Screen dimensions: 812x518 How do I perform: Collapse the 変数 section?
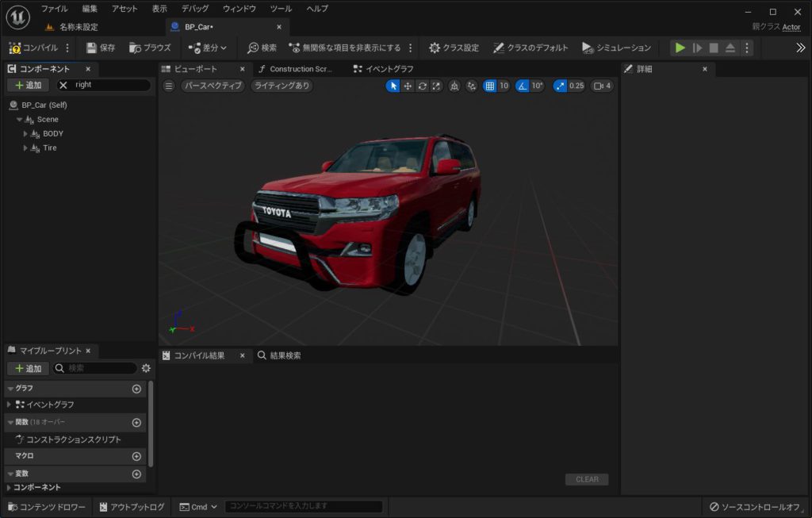[x=10, y=474]
